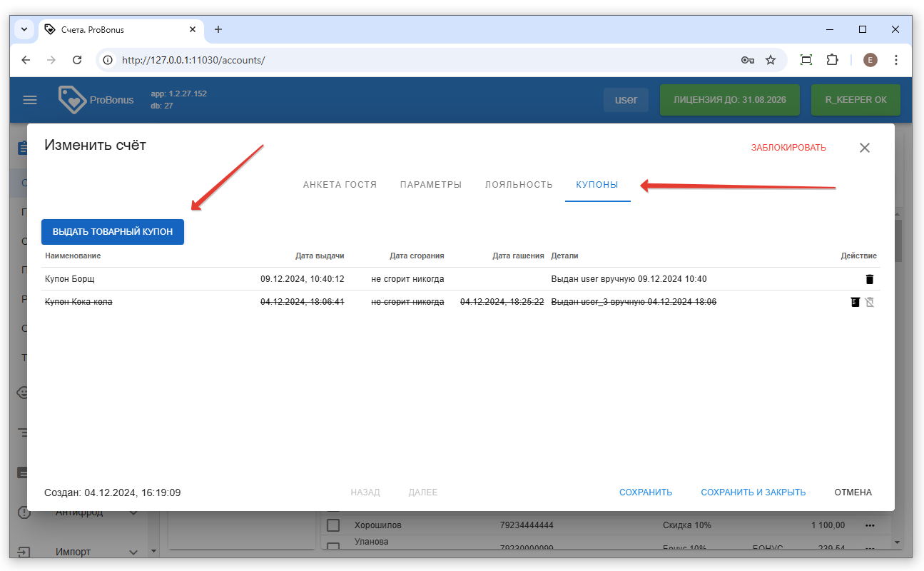Expand the Антифрод sidebar section
Screen dimensions: 924x571
click(133, 512)
